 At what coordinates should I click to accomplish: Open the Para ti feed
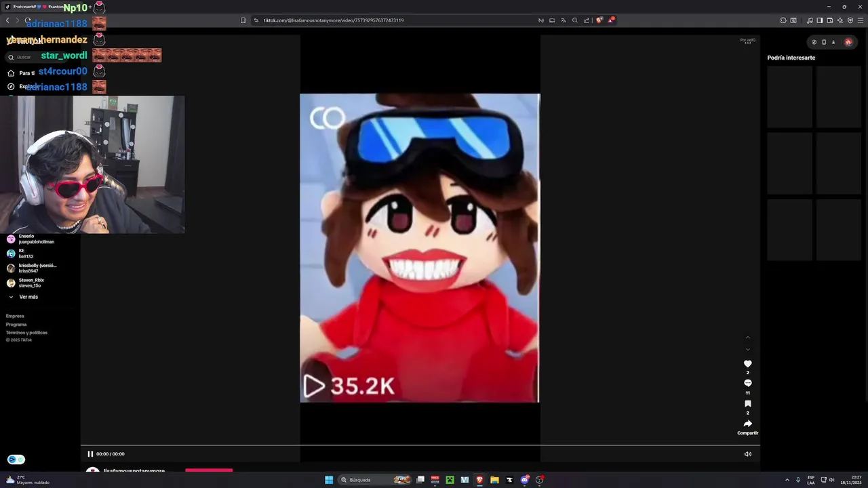tap(21, 73)
